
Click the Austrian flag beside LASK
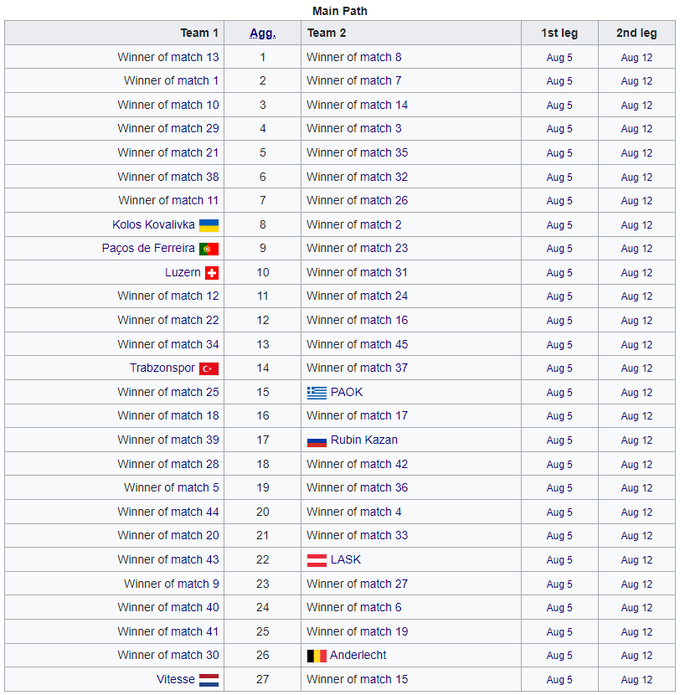pos(317,560)
